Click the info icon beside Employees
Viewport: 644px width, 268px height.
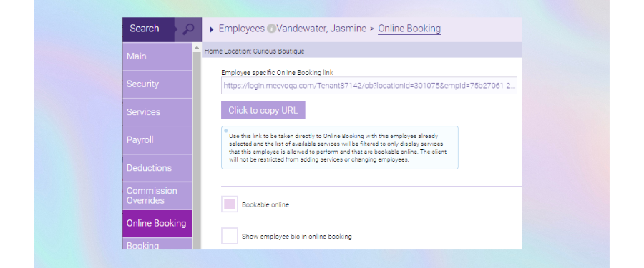[x=270, y=29]
